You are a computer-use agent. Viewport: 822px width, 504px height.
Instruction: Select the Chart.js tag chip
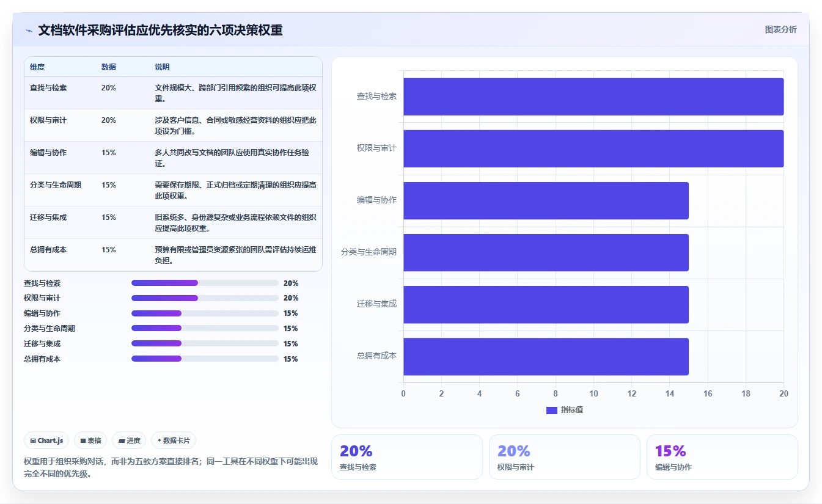point(46,440)
